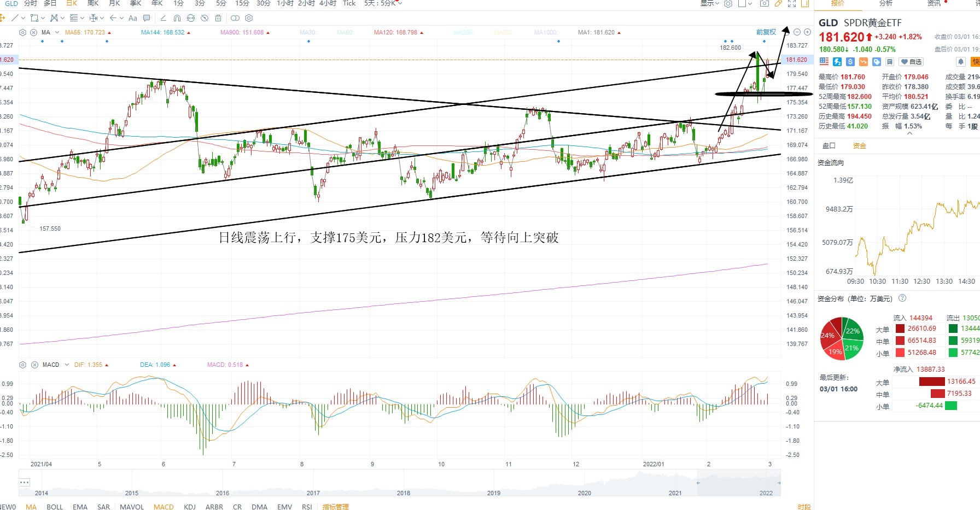This screenshot has height=510, width=980.
Task: Select the RSI indicator
Action: pyautogui.click(x=307, y=507)
